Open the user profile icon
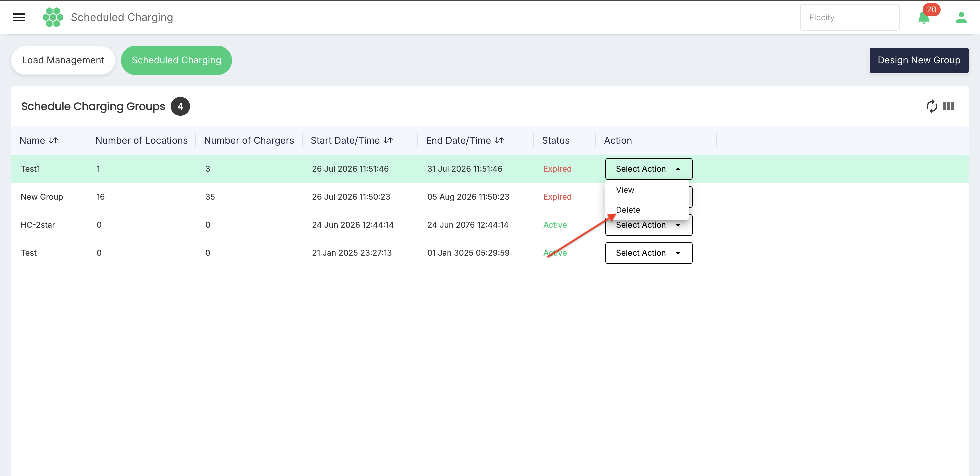Viewport: 980px width, 476px height. tap(961, 17)
